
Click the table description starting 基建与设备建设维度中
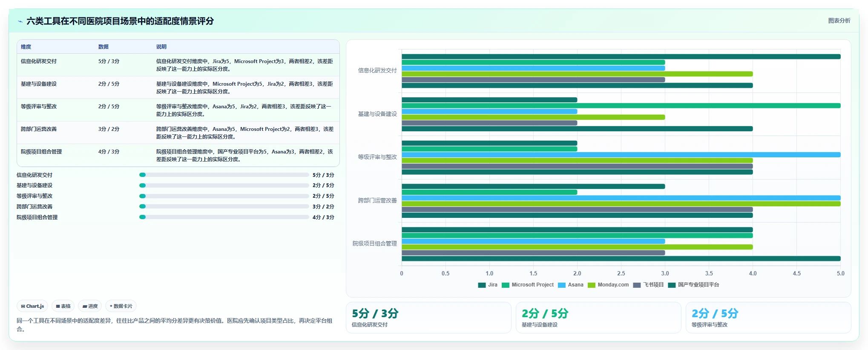pos(244,88)
